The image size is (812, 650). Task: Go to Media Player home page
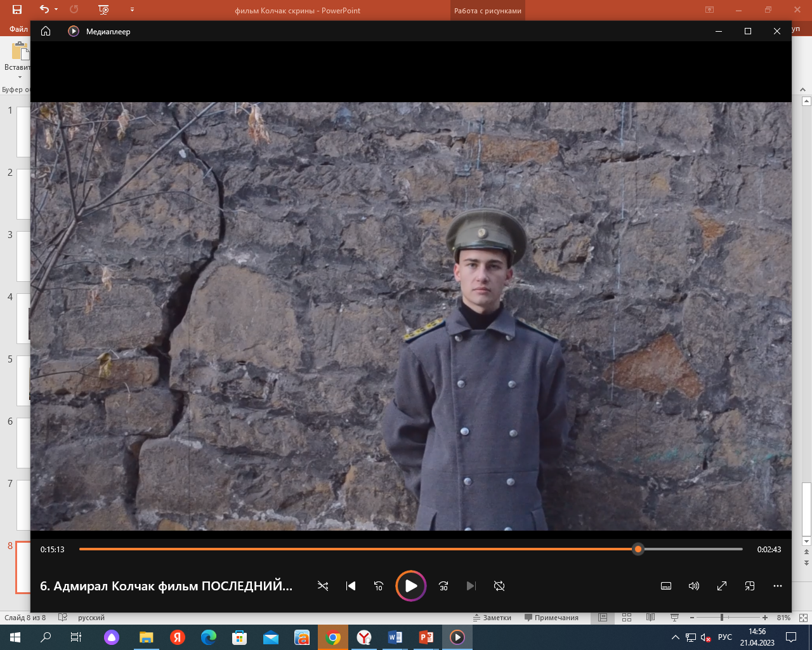point(46,31)
